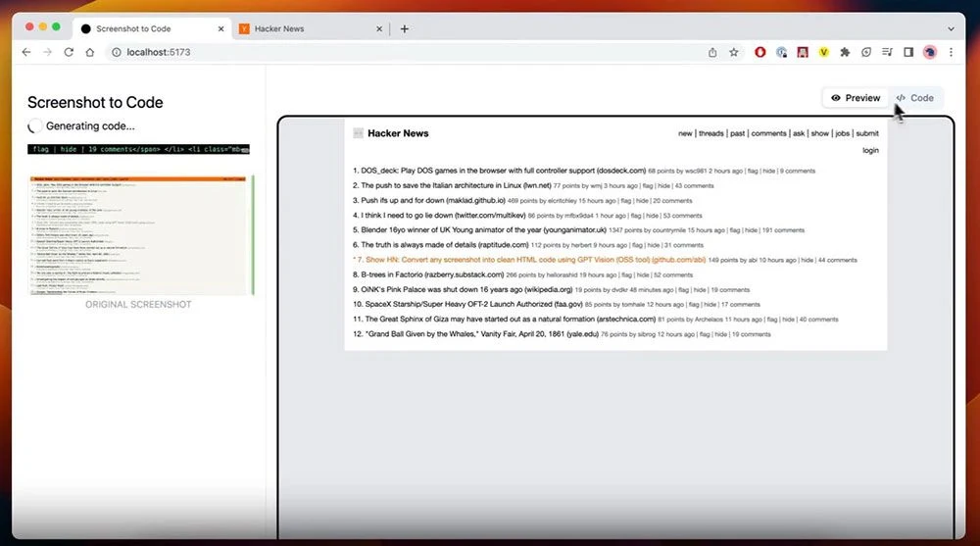Open the 'show' nav link
This screenshot has width=980, height=546.
[820, 134]
